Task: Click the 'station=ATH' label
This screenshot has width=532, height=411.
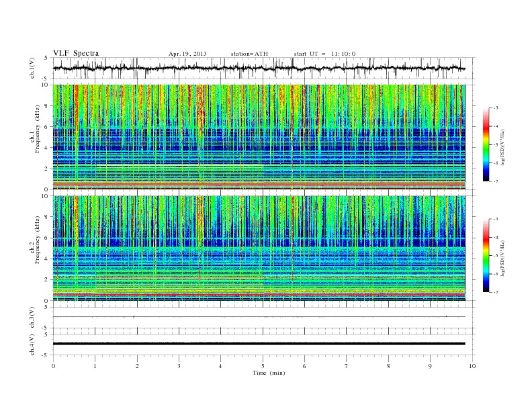Action: (x=249, y=54)
